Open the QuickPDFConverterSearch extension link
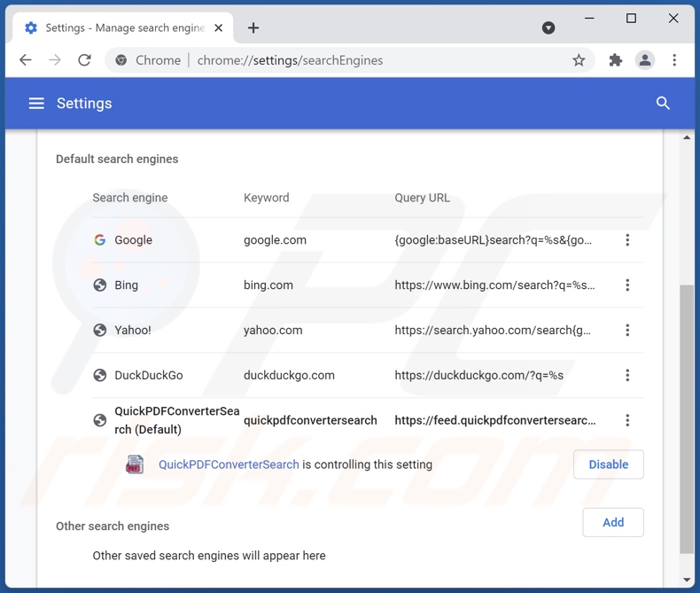This screenshot has height=593, width=700. [x=229, y=464]
